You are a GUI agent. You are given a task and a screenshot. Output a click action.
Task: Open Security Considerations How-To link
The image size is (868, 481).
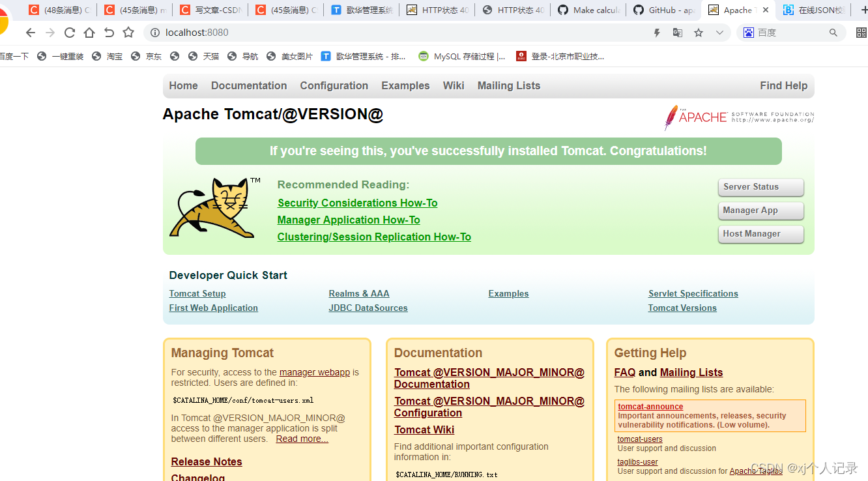point(357,203)
